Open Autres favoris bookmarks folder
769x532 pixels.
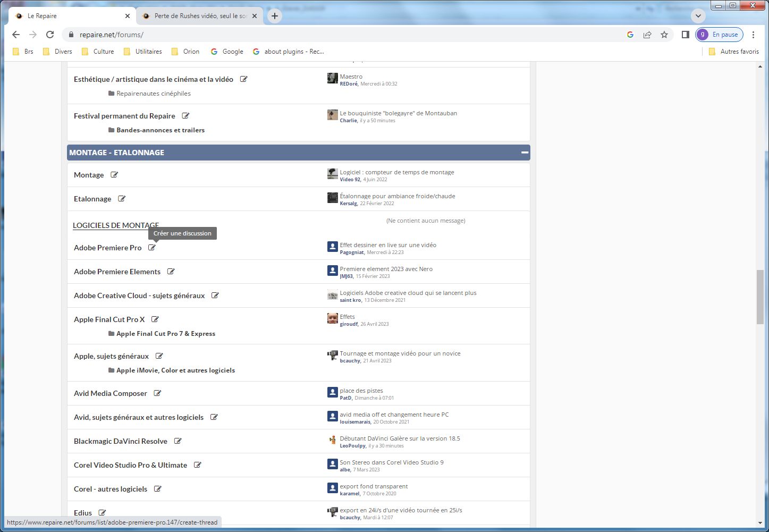point(734,52)
